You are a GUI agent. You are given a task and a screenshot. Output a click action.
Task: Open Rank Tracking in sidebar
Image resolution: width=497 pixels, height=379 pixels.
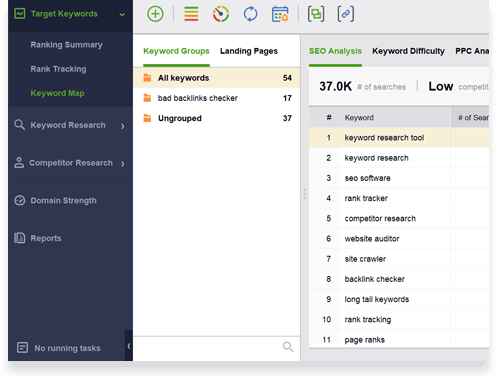point(58,69)
